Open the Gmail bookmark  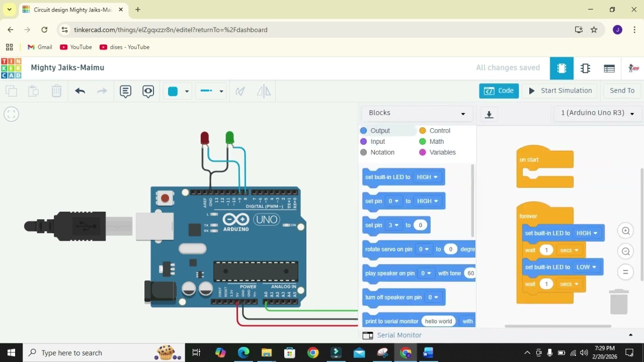[40, 47]
